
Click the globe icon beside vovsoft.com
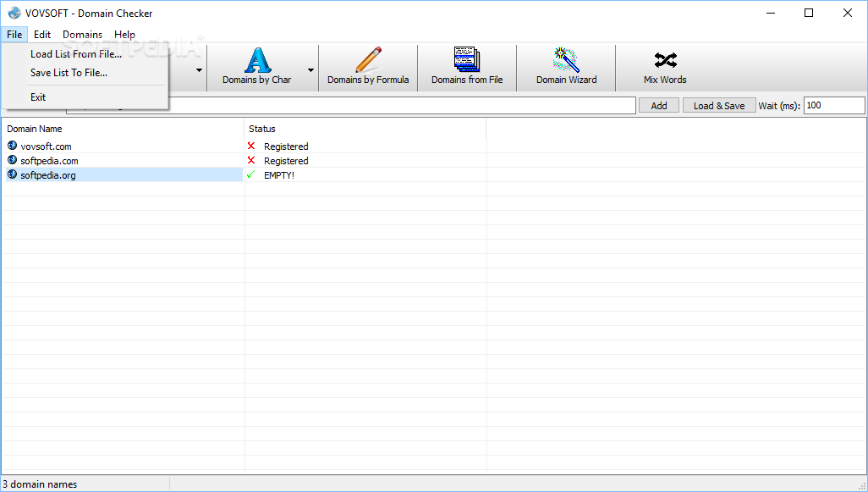[x=12, y=146]
